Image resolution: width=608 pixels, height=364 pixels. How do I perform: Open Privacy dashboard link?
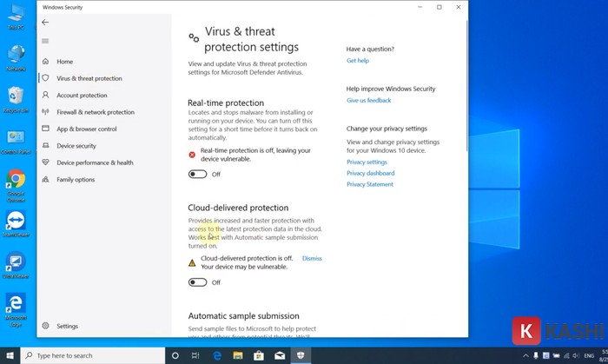click(x=370, y=173)
